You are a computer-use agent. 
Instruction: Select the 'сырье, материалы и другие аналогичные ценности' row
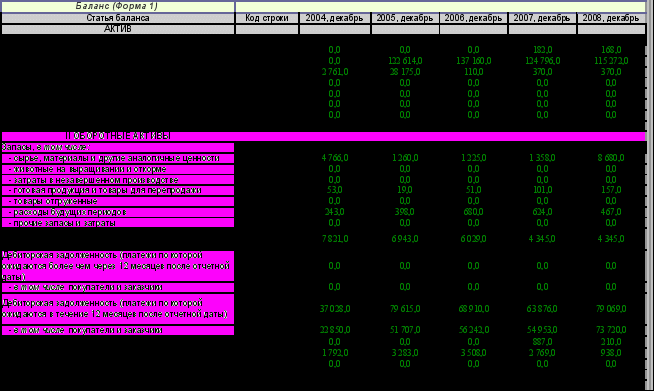coord(118,159)
